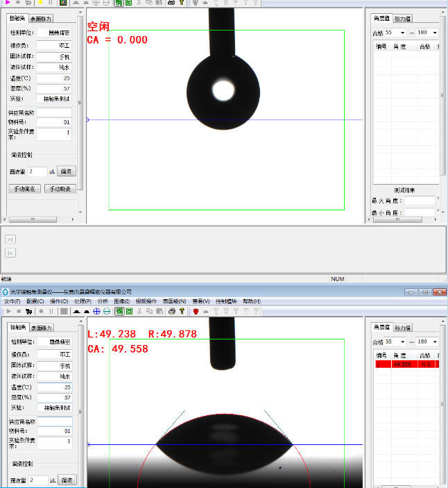This screenshot has width=448, height=488.
Task: Open the 文件(F) menu
Action: coord(12,301)
